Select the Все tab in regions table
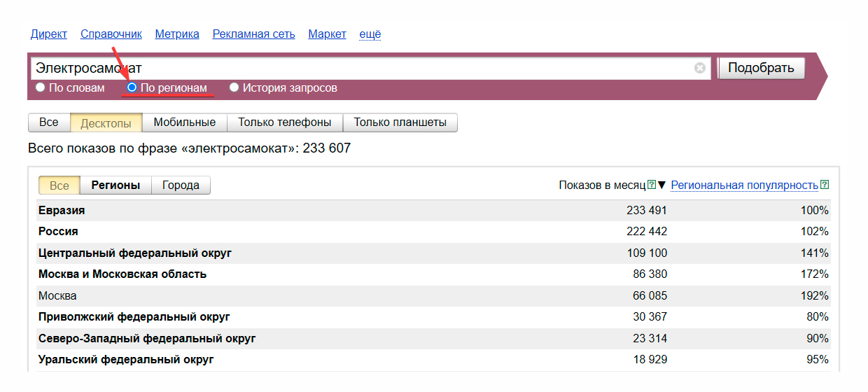Image resolution: width=868 pixels, height=392 pixels. [59, 185]
